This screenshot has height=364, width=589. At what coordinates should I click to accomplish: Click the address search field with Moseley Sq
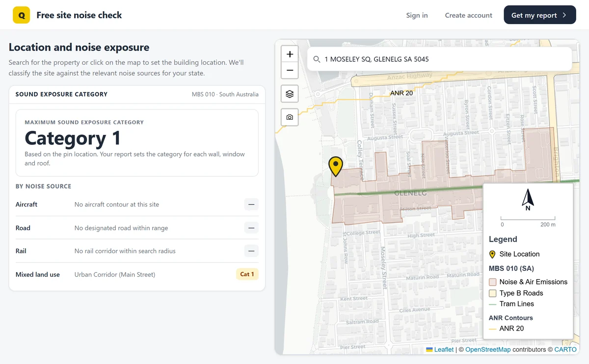439,59
